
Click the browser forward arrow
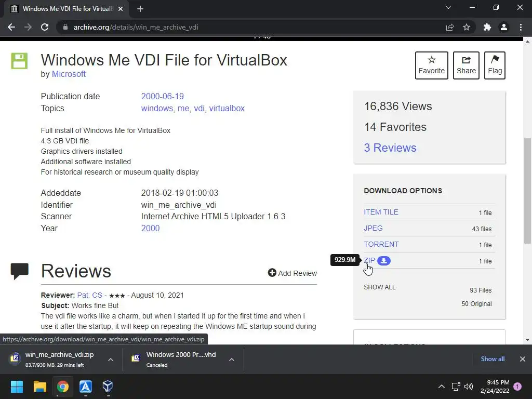coord(28,27)
